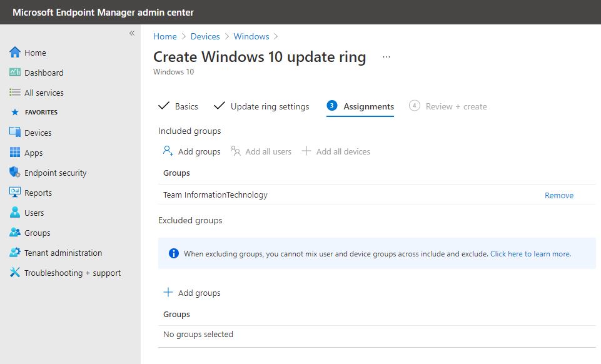Screen dimensions: 601x364
Task: Click the 'No groups selected' text
Action: point(198,334)
